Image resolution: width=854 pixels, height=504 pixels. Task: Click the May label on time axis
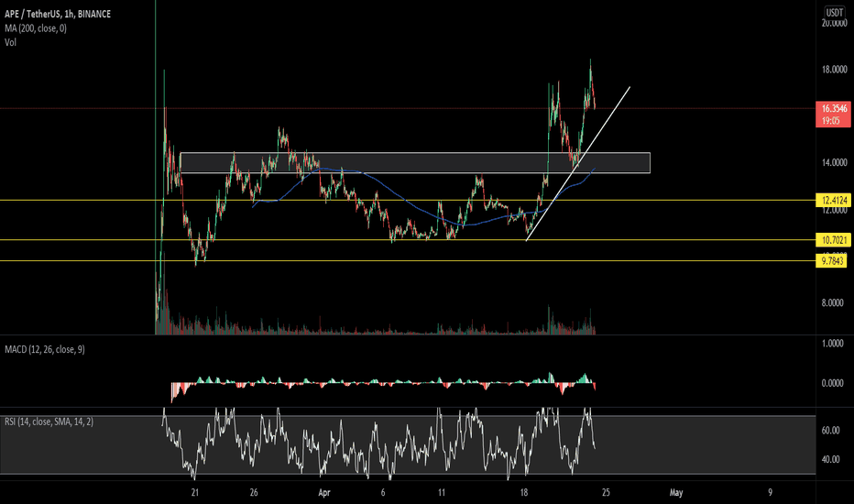(676, 493)
